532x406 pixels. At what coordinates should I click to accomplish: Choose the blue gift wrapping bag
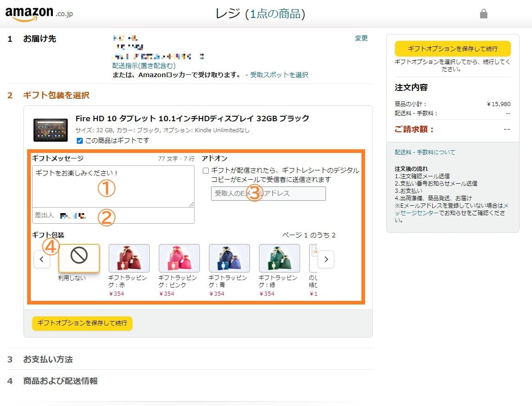click(x=229, y=258)
